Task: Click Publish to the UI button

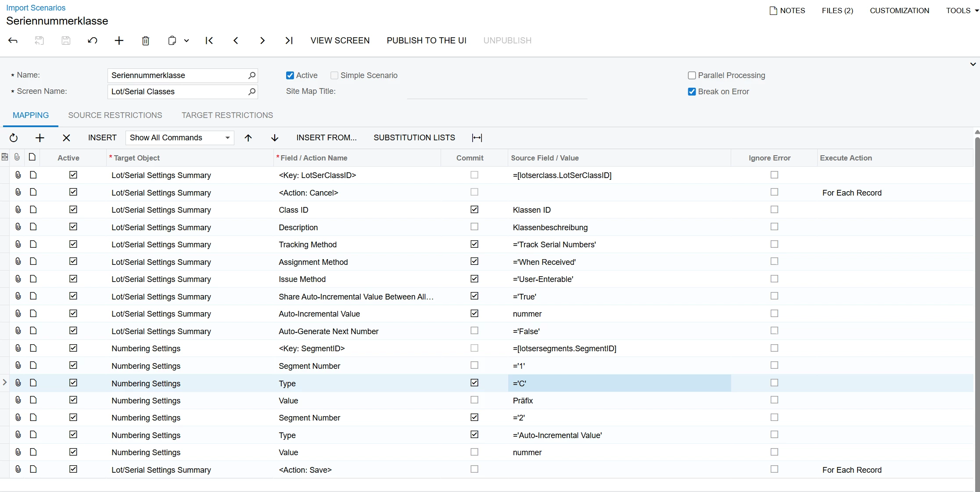Action: 426,40
